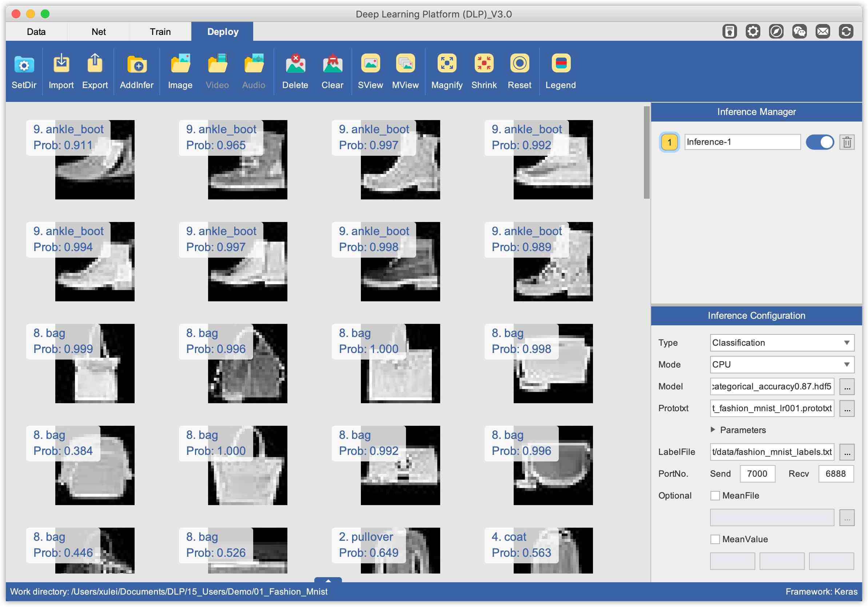The width and height of the screenshot is (868, 607).
Task: Click the Clear images icon
Action: pos(332,64)
